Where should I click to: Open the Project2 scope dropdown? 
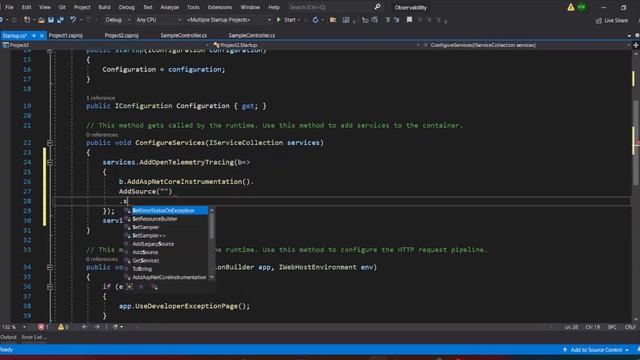click(106, 45)
